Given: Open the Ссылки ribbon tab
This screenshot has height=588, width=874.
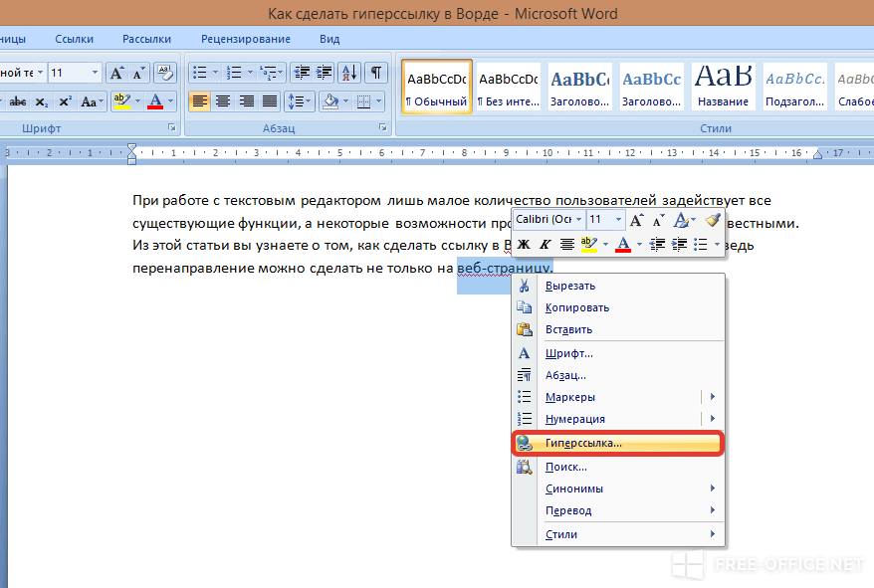Looking at the screenshot, I should [74, 39].
